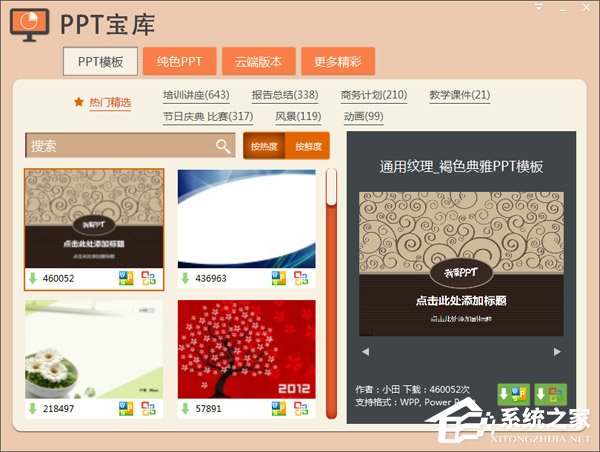
Task: Switch to the 纯色PPT tab
Action: point(179,61)
